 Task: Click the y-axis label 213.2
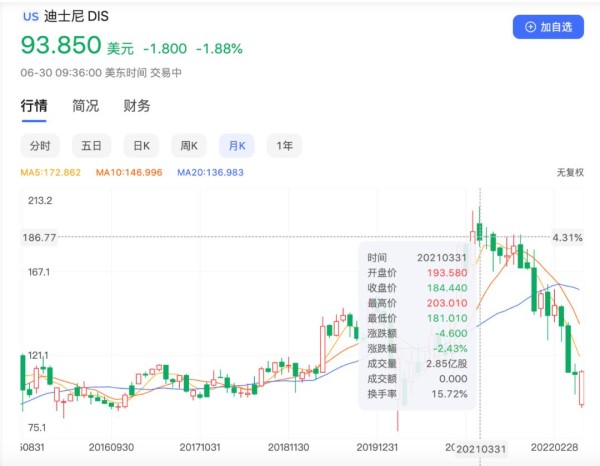point(40,201)
